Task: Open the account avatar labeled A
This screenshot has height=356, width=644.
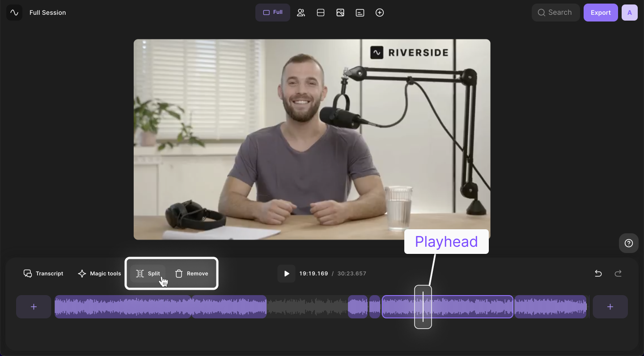Action: 630,13
